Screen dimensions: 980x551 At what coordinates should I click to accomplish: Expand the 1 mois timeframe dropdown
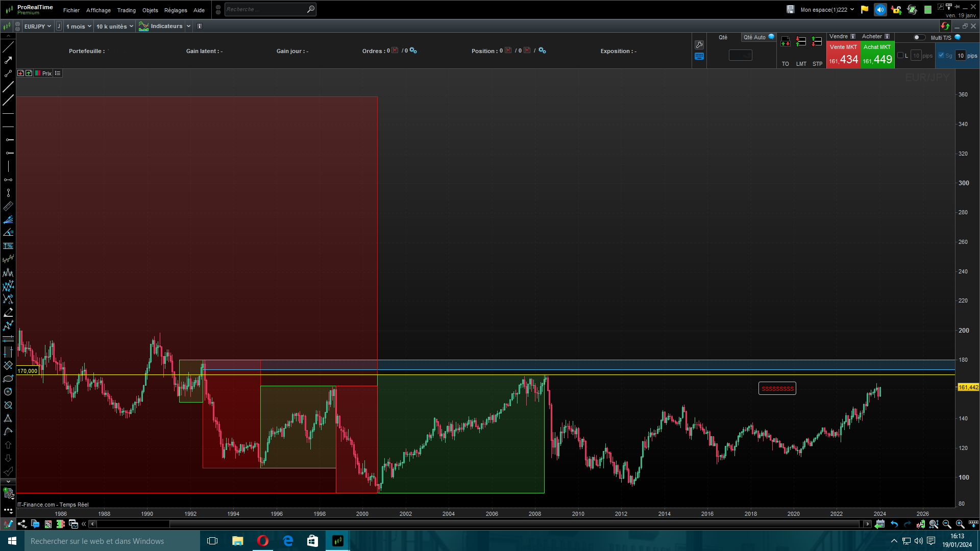(79, 27)
